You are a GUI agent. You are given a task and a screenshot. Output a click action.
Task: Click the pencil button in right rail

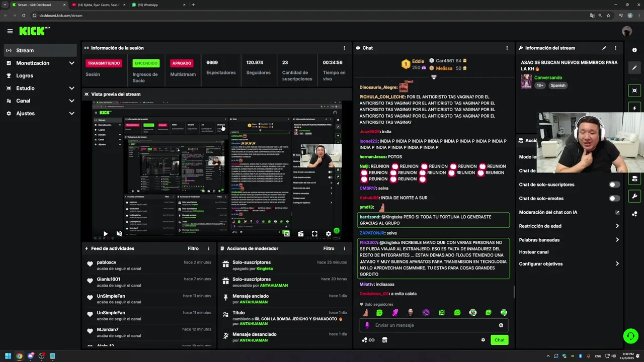pos(634,68)
